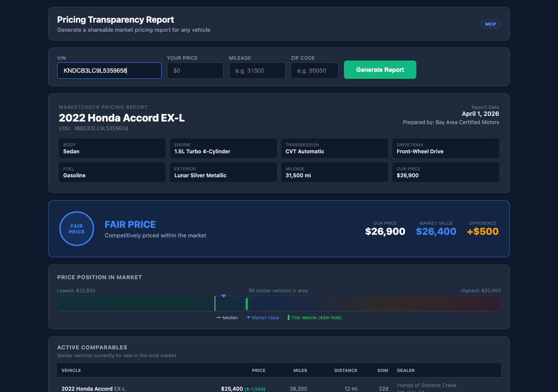Click the DOM column header
The image size is (558, 392).
pos(383,371)
